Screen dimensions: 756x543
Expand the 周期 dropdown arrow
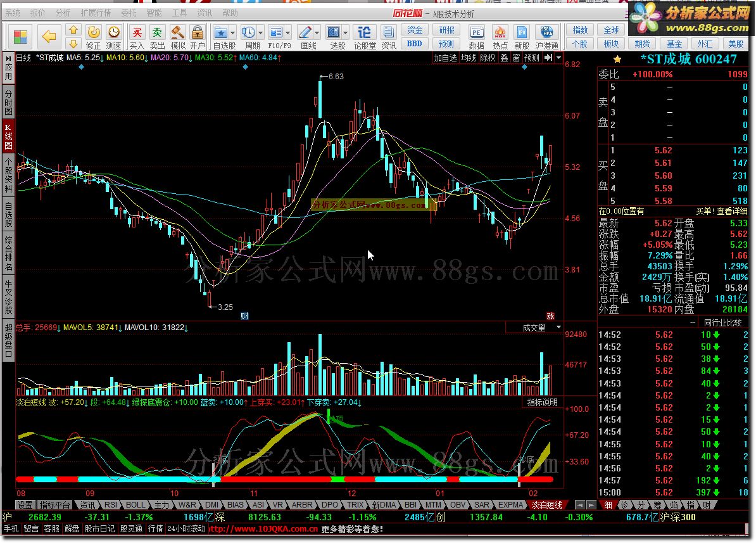(x=261, y=33)
